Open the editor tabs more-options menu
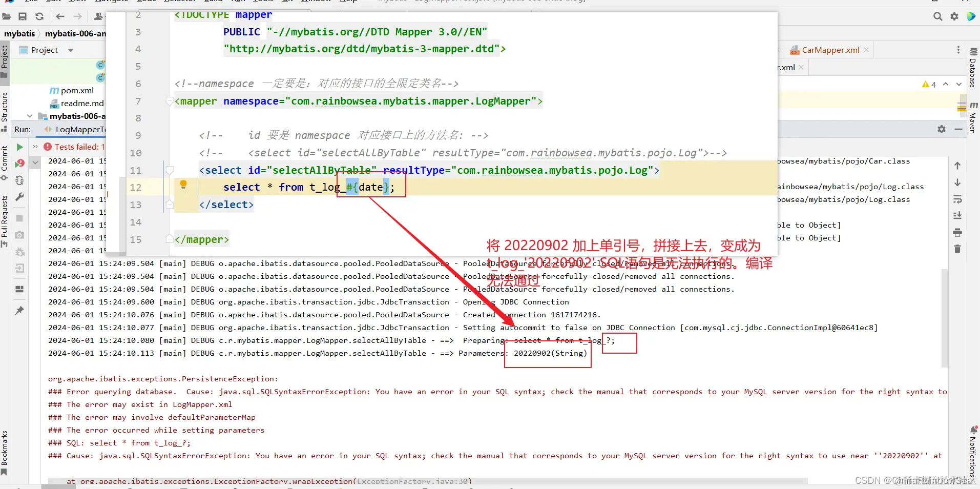980x489 pixels. (x=958, y=50)
